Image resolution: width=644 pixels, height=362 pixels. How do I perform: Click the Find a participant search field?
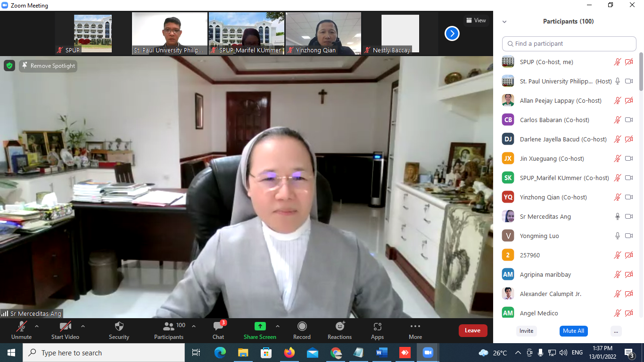click(569, 43)
